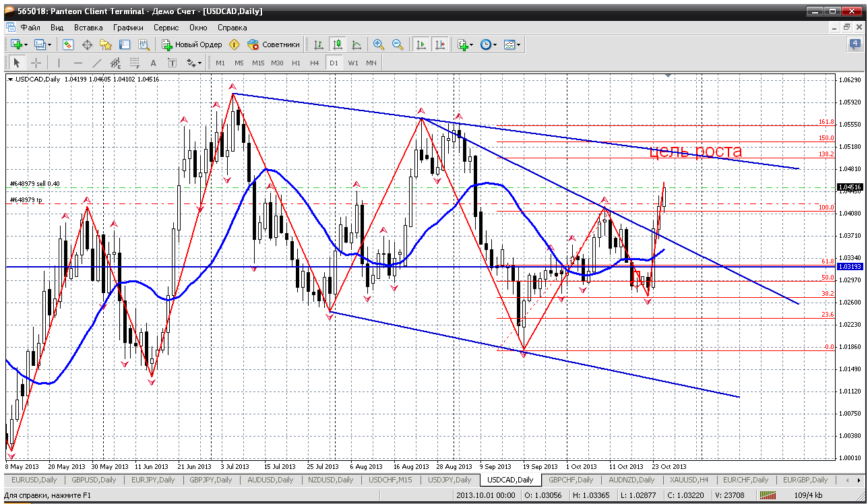Expand the New Chart dropdown arrow
868x504 pixels.
coord(26,44)
